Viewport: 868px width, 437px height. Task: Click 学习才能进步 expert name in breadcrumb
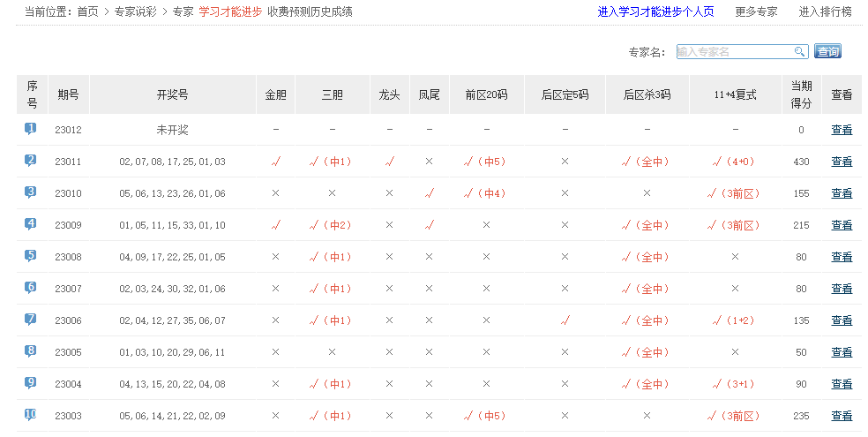click(230, 11)
